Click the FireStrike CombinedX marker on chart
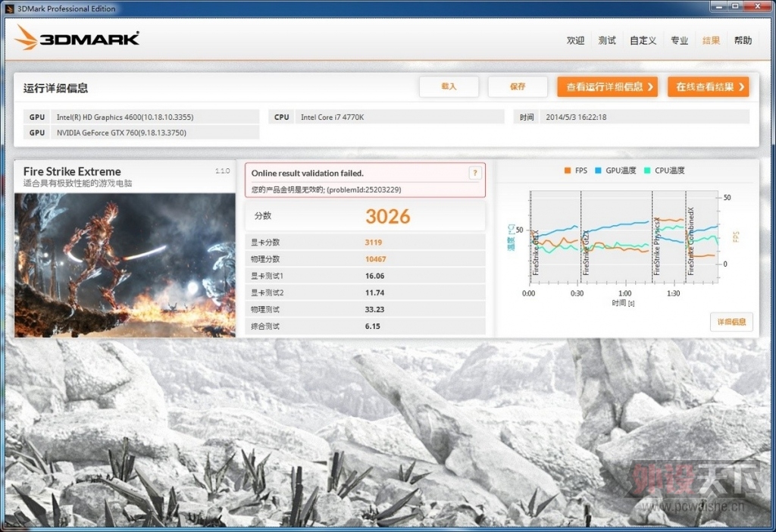 pos(691,241)
